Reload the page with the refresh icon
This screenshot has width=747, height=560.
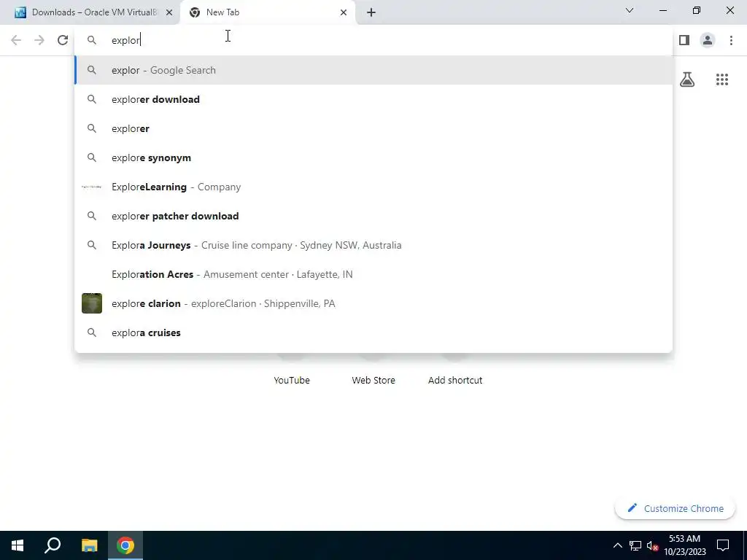[63, 40]
